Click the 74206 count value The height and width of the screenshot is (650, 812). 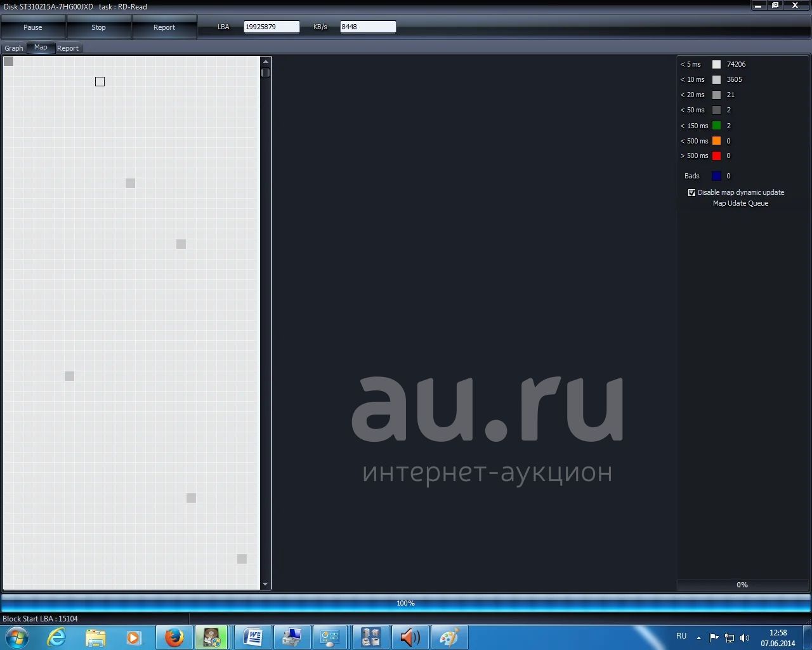pyautogui.click(x=736, y=64)
